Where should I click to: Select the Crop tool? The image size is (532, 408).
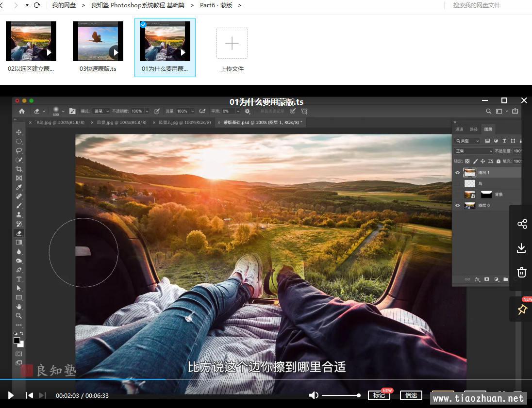19,169
